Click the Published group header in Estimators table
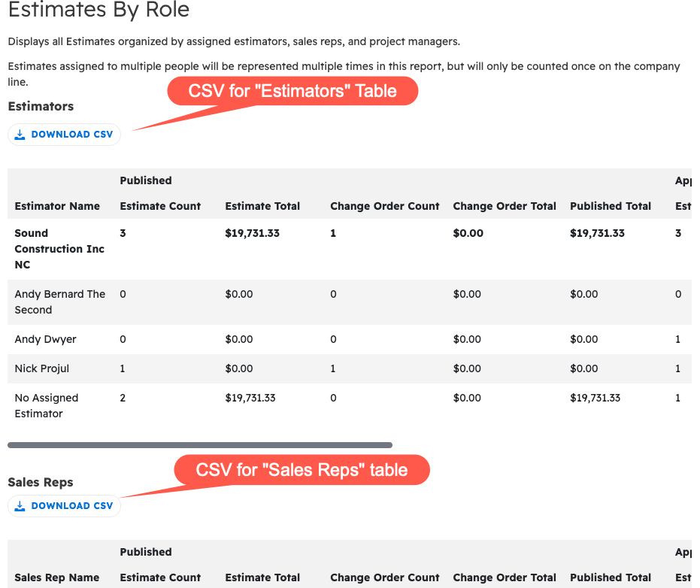Viewport: 700px width, 588px height. point(146,180)
